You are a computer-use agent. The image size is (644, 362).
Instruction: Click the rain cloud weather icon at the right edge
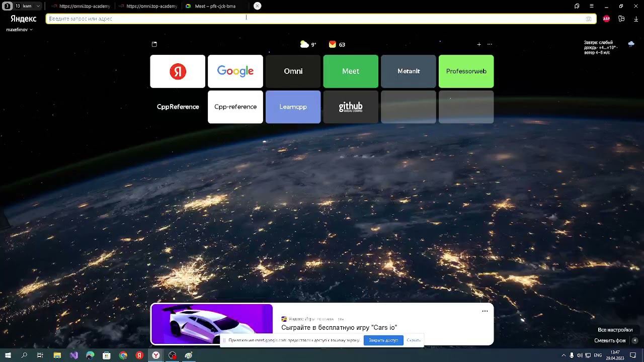(631, 44)
